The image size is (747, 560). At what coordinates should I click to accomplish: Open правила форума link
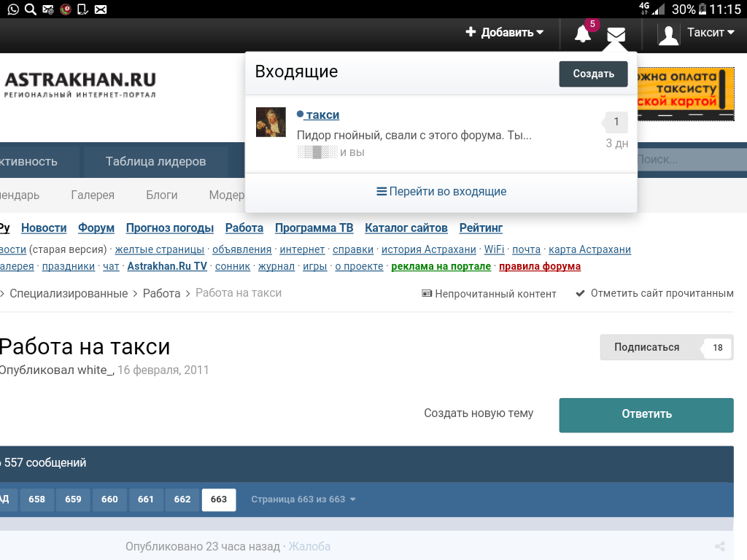(540, 266)
